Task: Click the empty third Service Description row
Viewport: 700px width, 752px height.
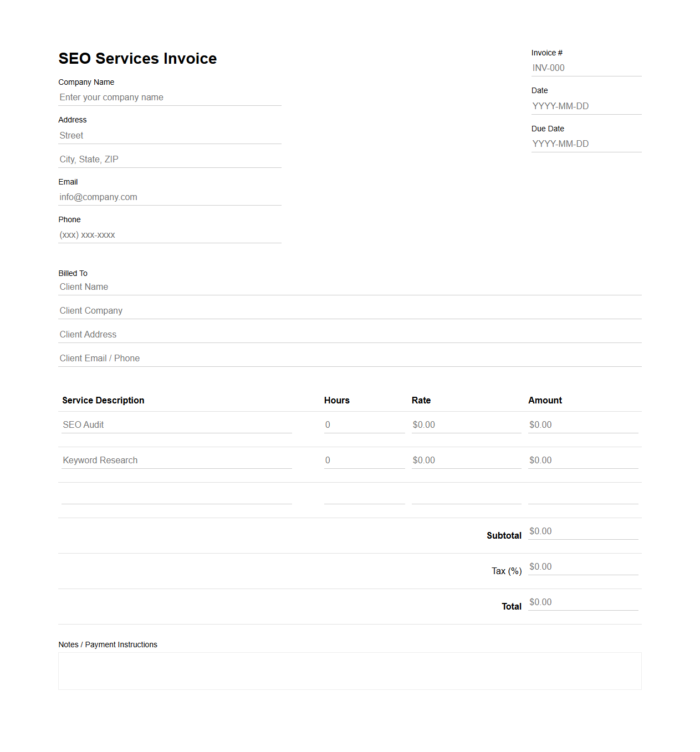Action: pos(176,497)
